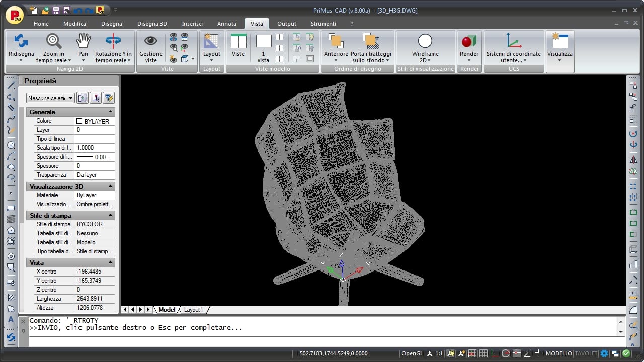
Task: Open the Layout1 sheet tab
Action: click(193, 310)
